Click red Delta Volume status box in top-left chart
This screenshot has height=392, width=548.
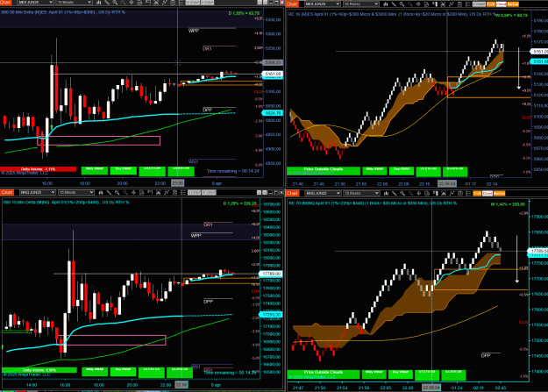(x=38, y=169)
